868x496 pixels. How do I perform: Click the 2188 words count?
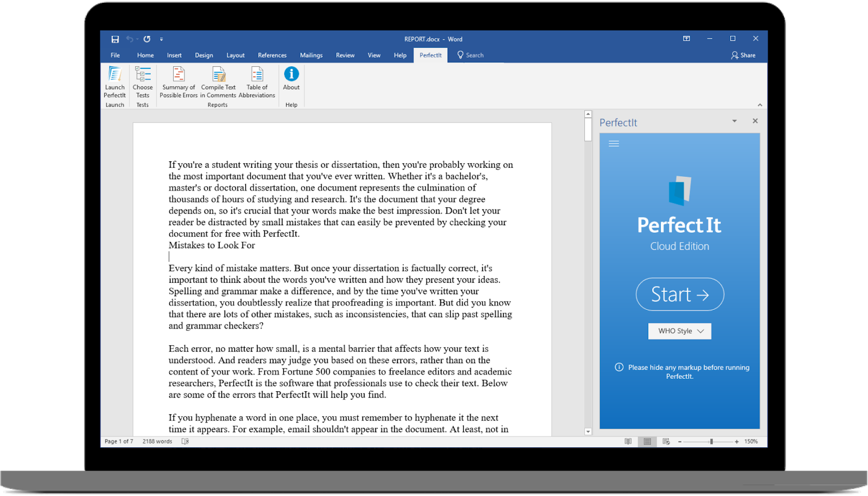pos(157,442)
